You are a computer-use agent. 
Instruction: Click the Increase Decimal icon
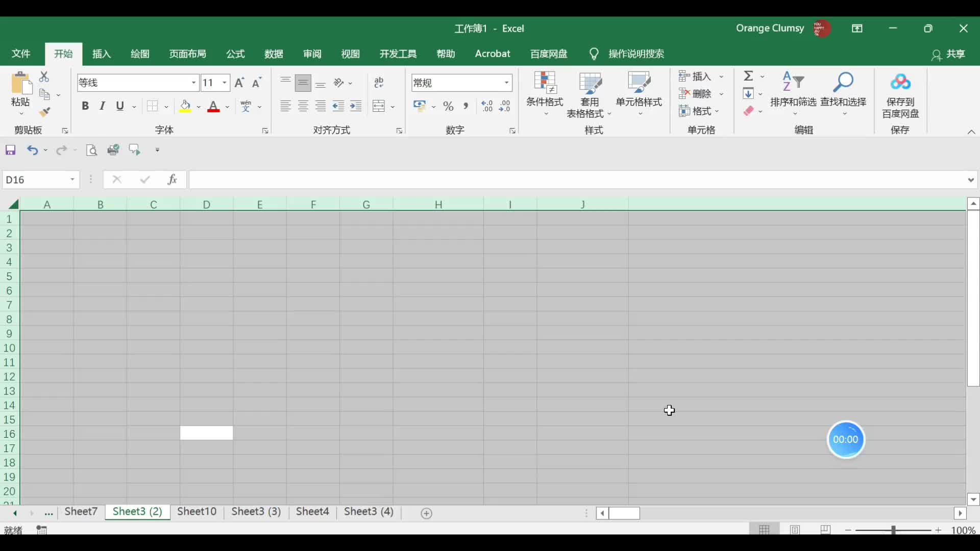[x=486, y=106]
